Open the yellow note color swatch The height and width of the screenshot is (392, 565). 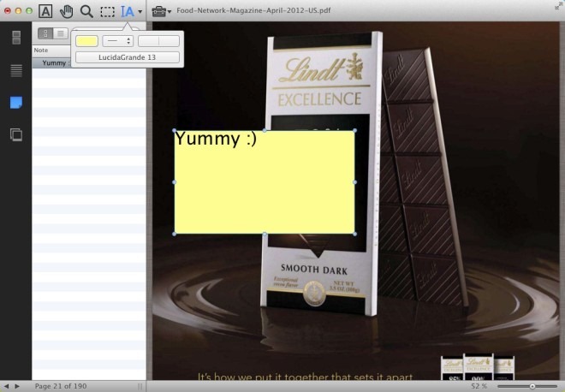[86, 41]
